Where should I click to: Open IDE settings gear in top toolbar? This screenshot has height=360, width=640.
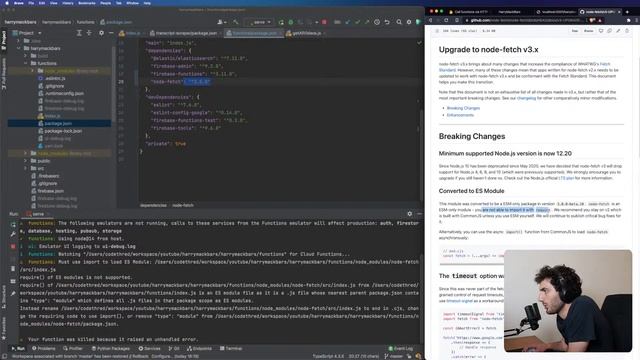(409, 22)
